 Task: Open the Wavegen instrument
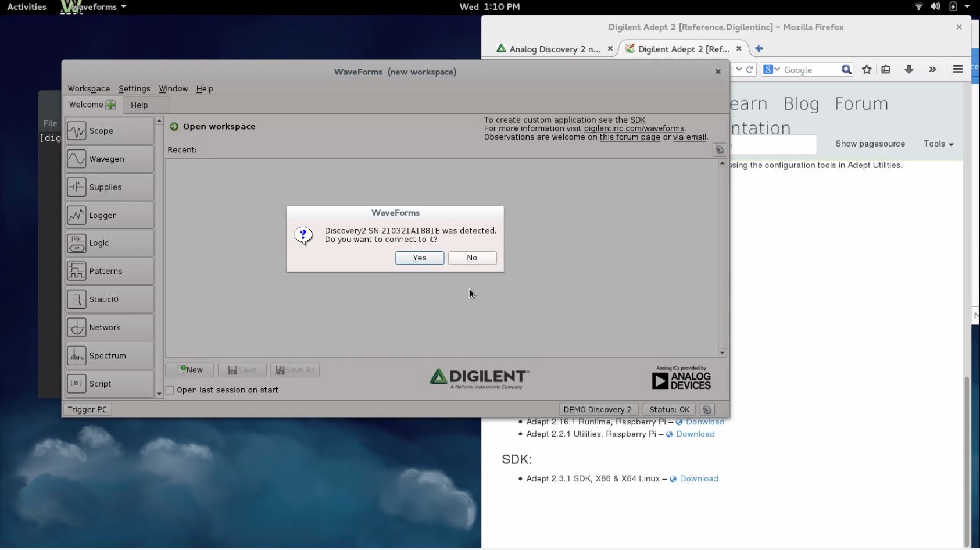point(110,159)
